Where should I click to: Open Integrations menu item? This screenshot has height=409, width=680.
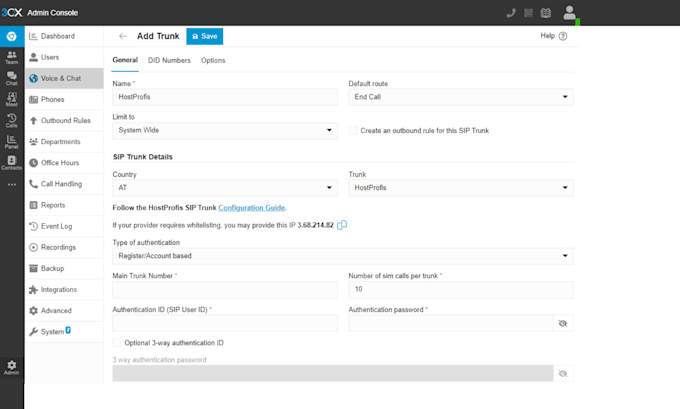[x=64, y=289]
